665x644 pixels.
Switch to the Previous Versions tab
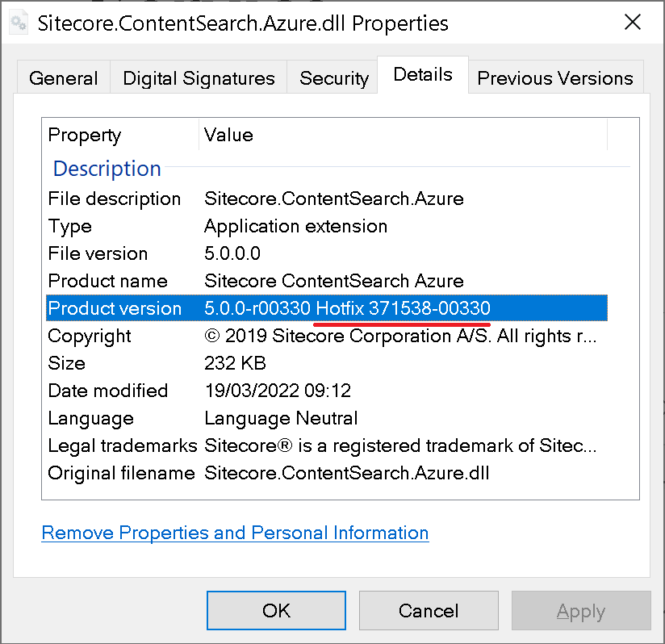click(x=555, y=77)
